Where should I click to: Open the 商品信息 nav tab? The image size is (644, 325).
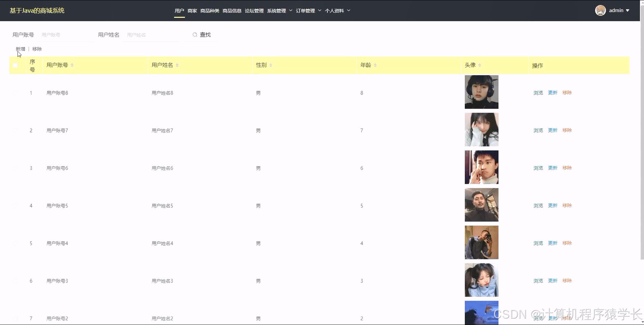[x=232, y=11]
